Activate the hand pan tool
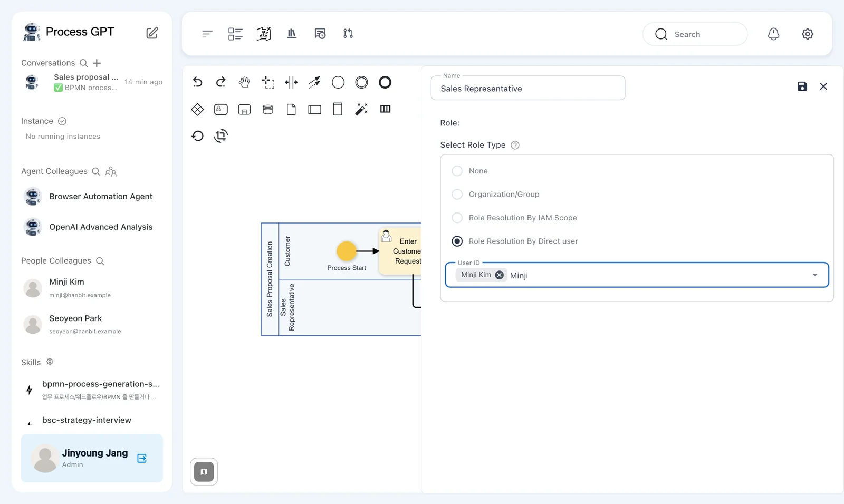 (x=244, y=82)
